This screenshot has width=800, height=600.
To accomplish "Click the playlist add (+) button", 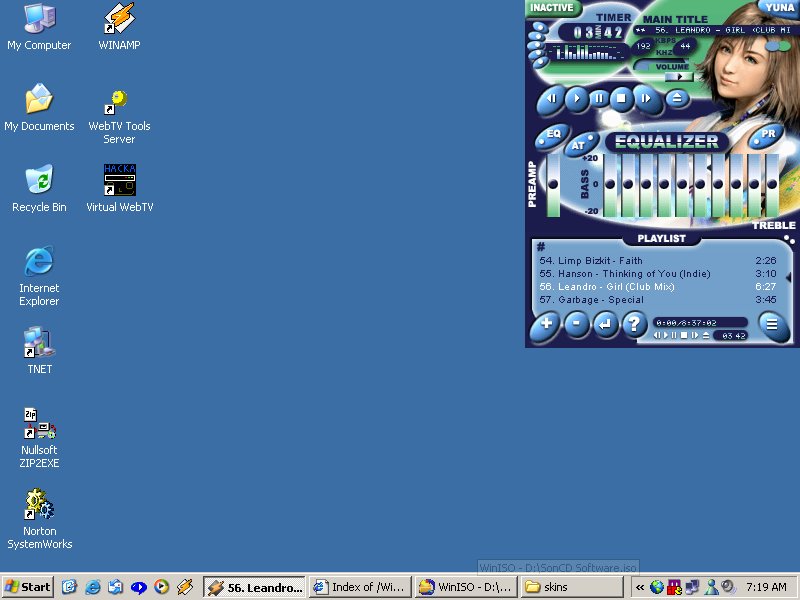I will [546, 324].
